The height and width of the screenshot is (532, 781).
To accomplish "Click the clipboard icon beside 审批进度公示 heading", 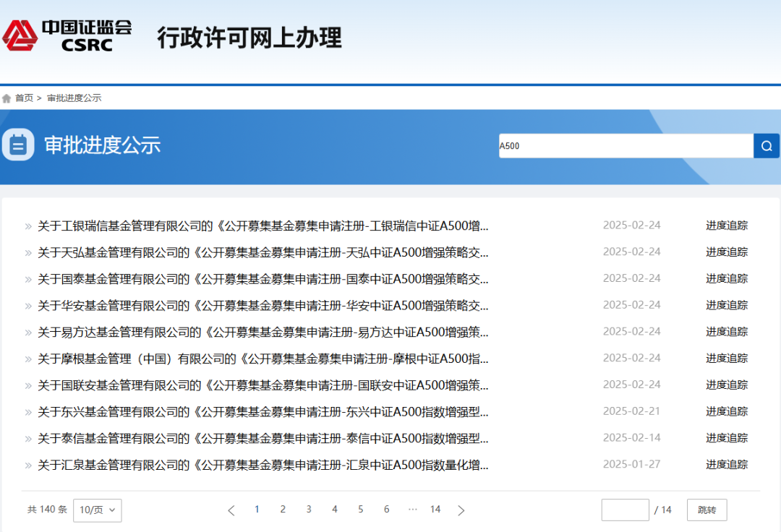I will click(17, 145).
